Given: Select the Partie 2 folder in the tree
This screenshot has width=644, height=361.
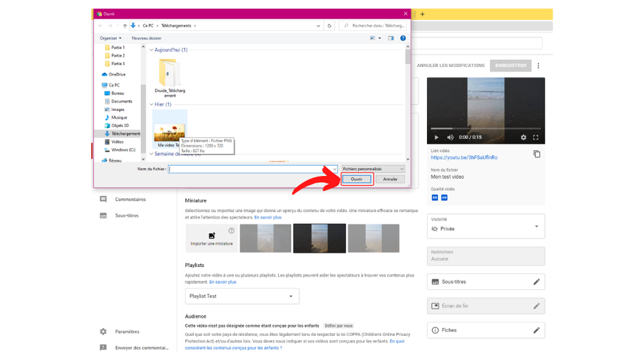Looking at the screenshot, I should [x=115, y=55].
